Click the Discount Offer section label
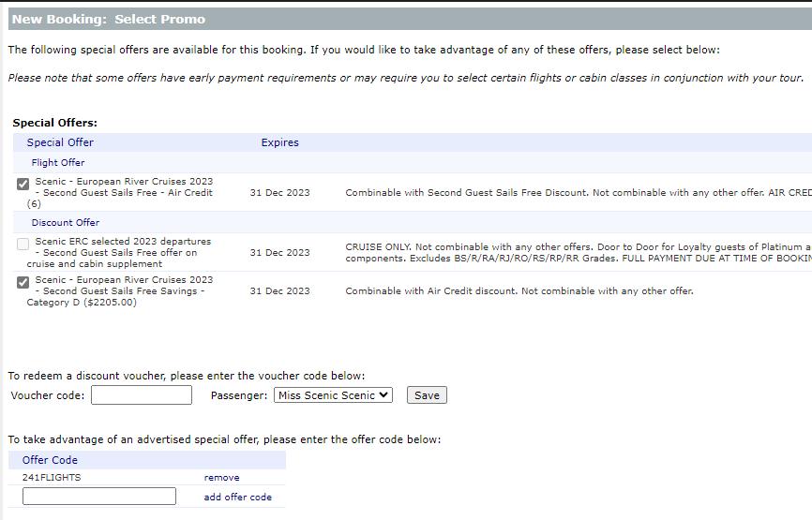812x520 pixels. [66, 222]
